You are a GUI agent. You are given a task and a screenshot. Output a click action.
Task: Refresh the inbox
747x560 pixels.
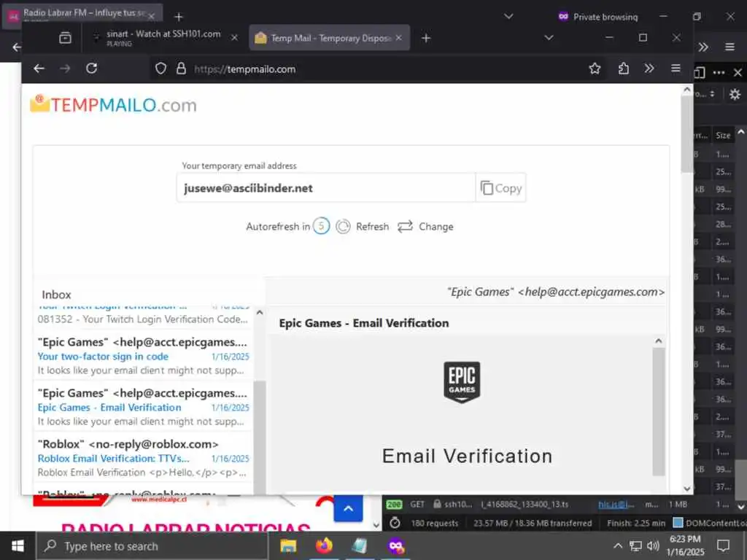(x=363, y=227)
